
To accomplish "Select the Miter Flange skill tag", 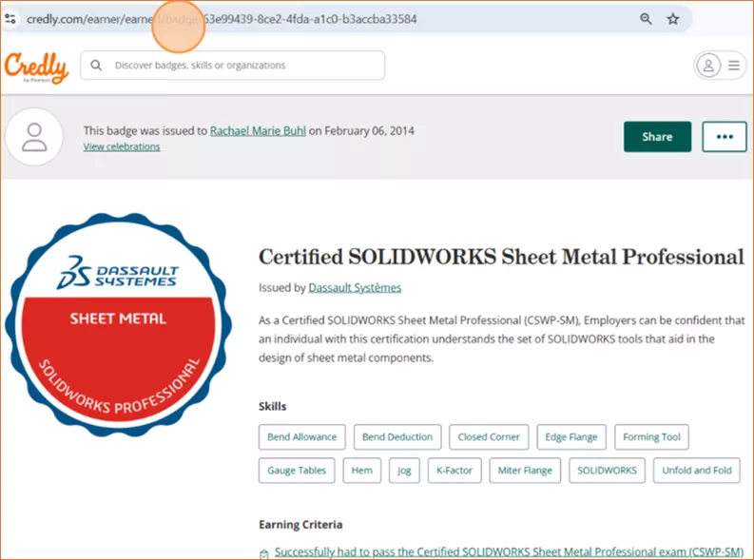I will tap(525, 471).
